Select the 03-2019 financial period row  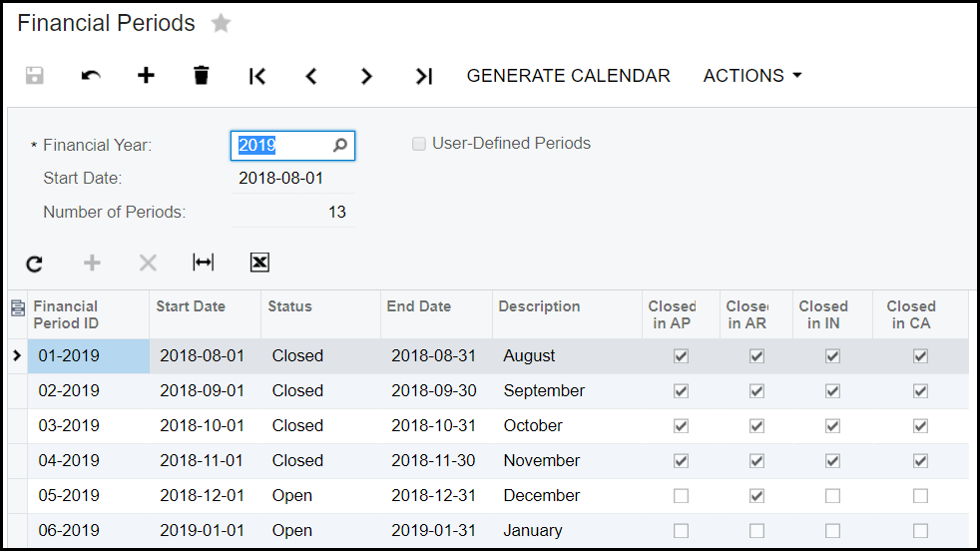click(x=70, y=426)
